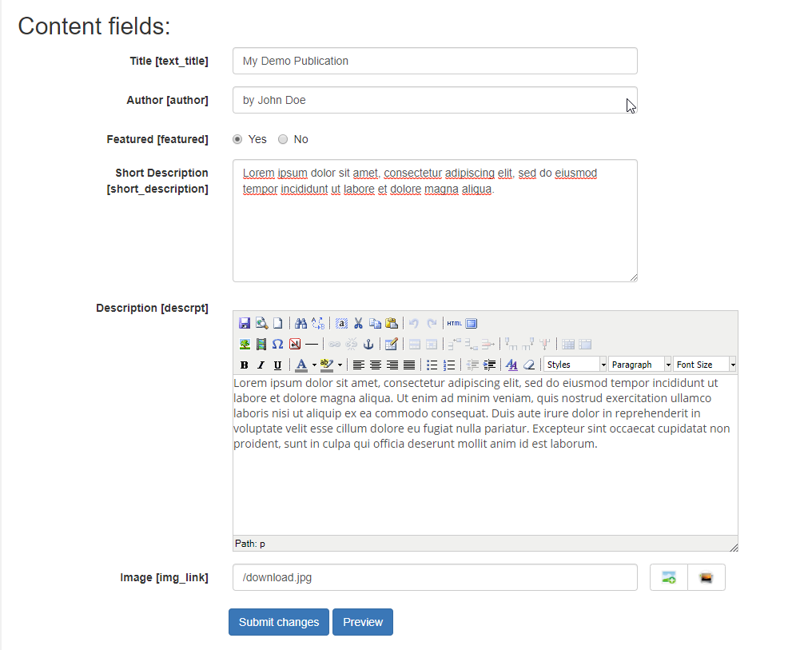812x650 pixels.
Task: Open the HTML source editor
Action: click(x=454, y=323)
